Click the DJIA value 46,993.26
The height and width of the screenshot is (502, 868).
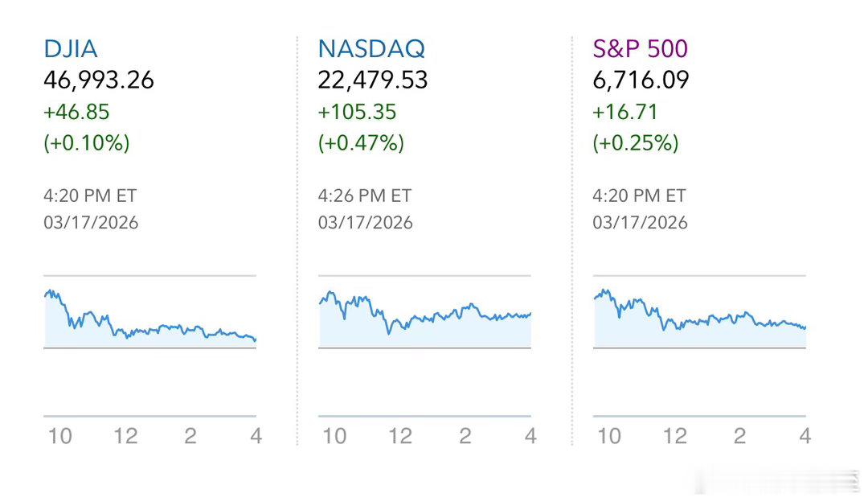(99, 80)
